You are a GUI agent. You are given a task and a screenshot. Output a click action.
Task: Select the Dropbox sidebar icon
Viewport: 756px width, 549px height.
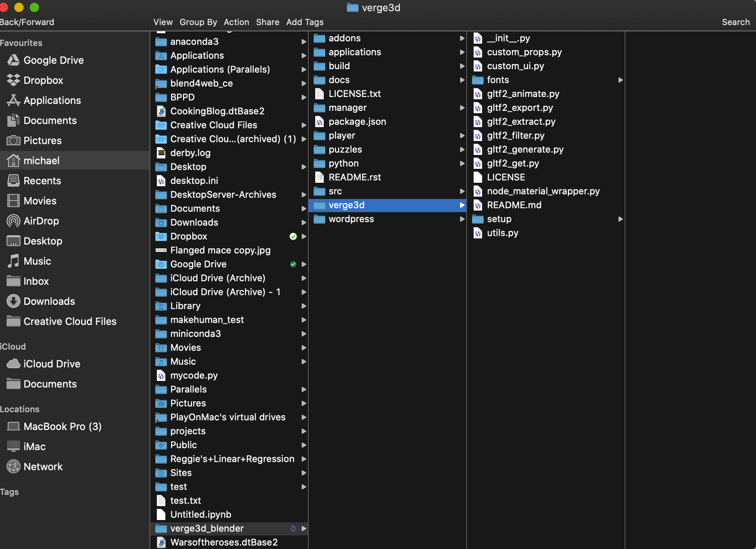[14, 80]
